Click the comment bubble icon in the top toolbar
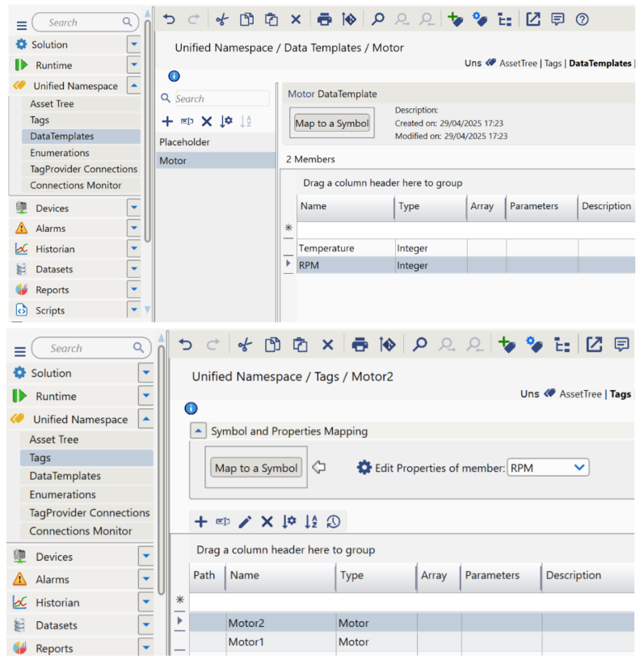644x660 pixels. tap(558, 19)
